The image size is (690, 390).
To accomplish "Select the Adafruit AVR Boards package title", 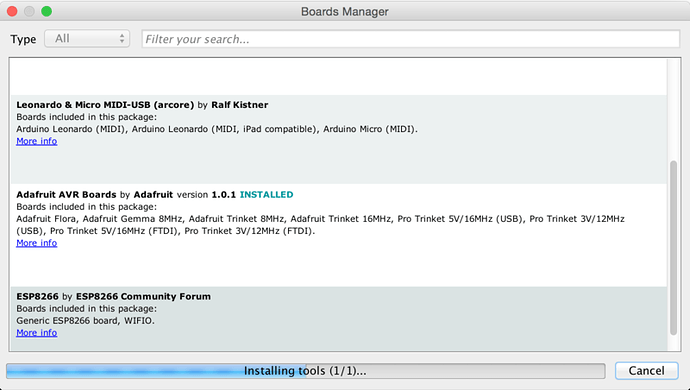I will point(66,195).
